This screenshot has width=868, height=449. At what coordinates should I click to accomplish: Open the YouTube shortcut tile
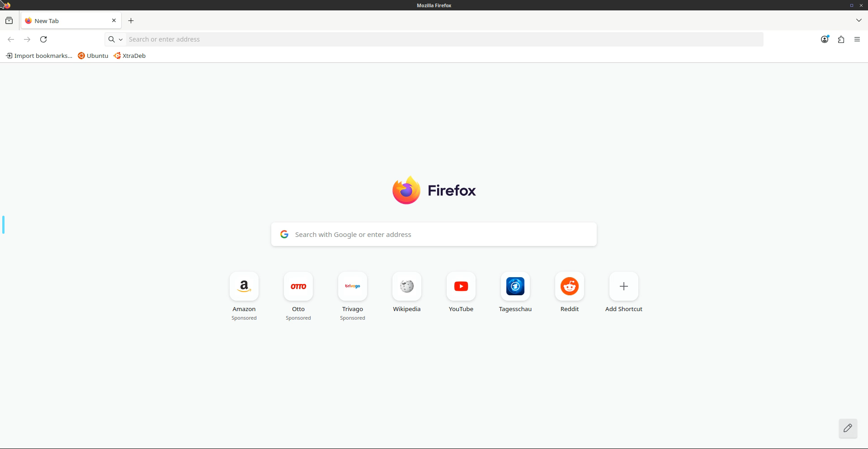click(x=461, y=286)
